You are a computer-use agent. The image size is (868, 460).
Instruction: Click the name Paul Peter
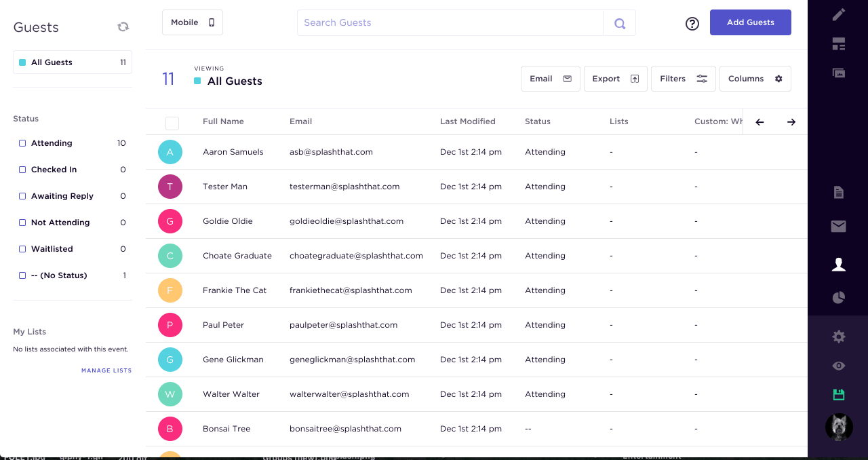223,325
